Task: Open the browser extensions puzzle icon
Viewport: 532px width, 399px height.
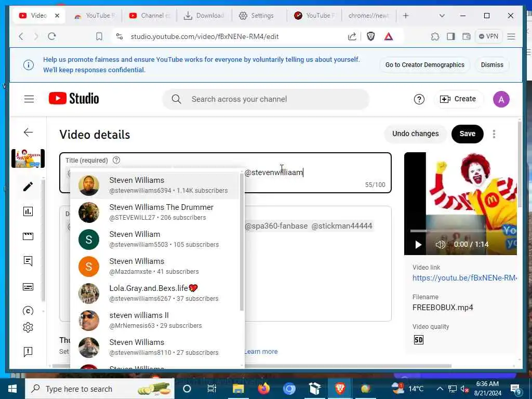Action: (x=435, y=36)
